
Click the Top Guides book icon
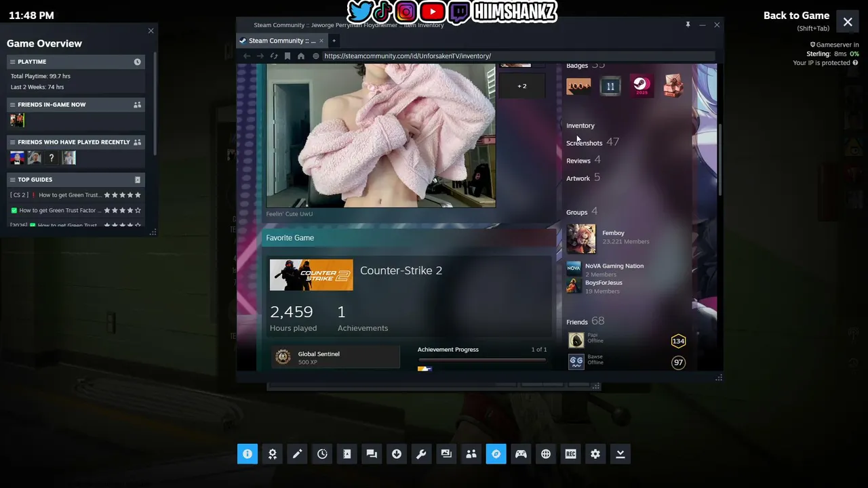tap(138, 180)
